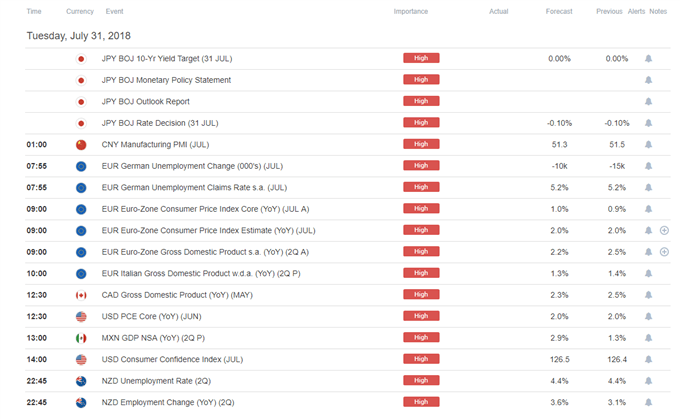Open EUR German Unemployment Claims Rate event

[194, 187]
